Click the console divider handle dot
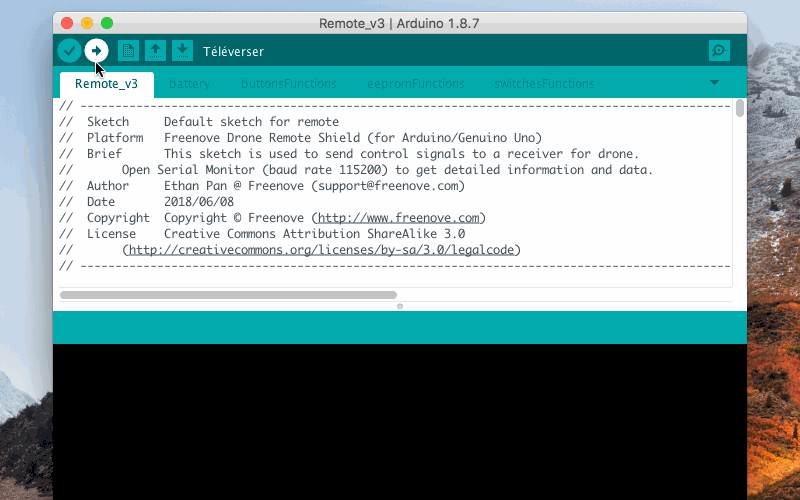Viewport: 800px width, 500px height. (400, 307)
